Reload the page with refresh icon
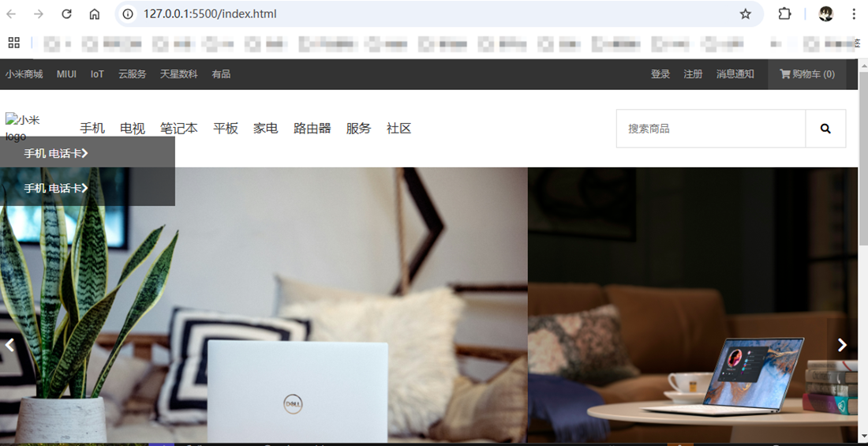Screen dimensions: 868x446 point(66,14)
